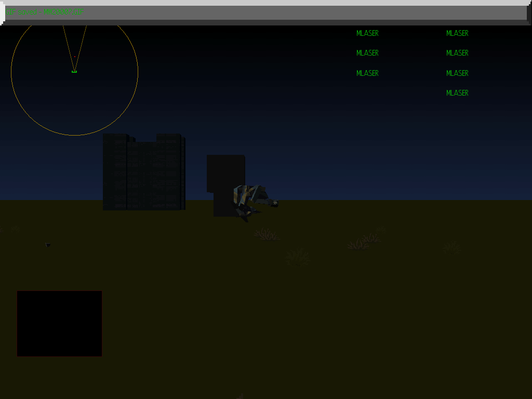Select the third MLASER in the left column

click(367, 73)
